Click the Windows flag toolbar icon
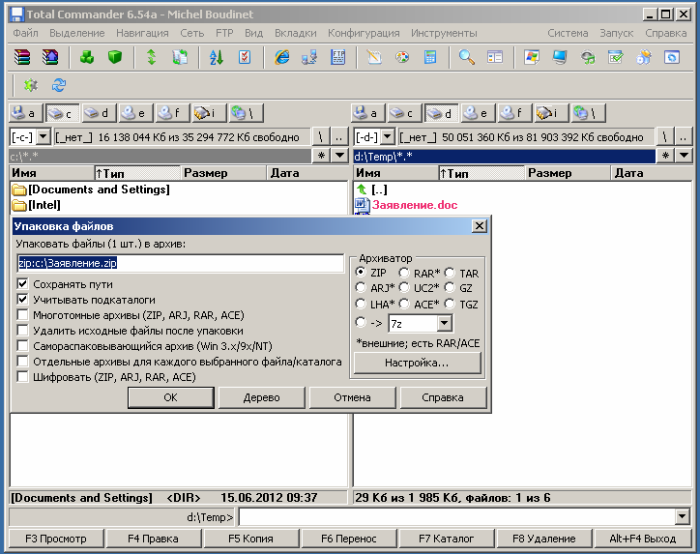Image resolution: width=700 pixels, height=554 pixels. [531, 58]
